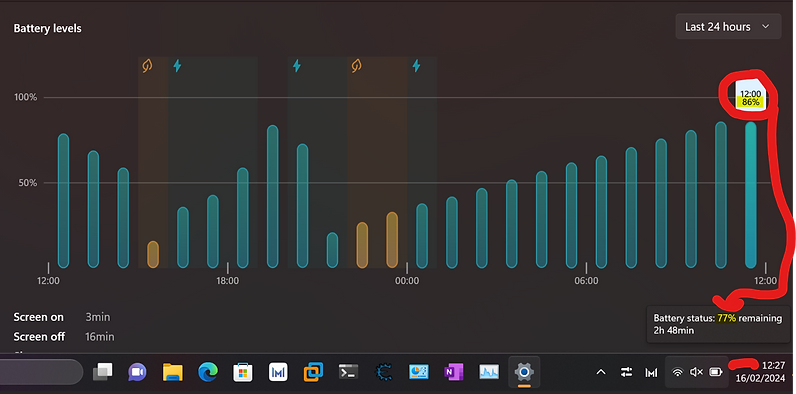Click the charging lightning icon beside the first leaf icon
The image size is (796, 394).
point(177,65)
